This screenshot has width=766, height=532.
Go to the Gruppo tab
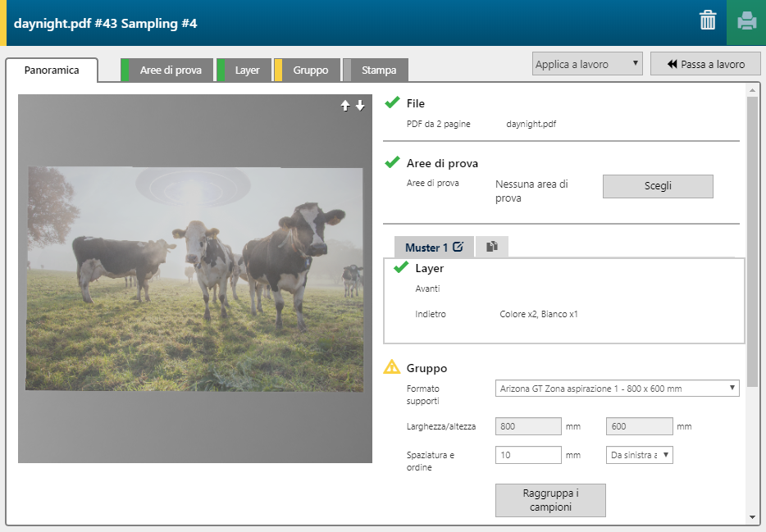pyautogui.click(x=310, y=70)
